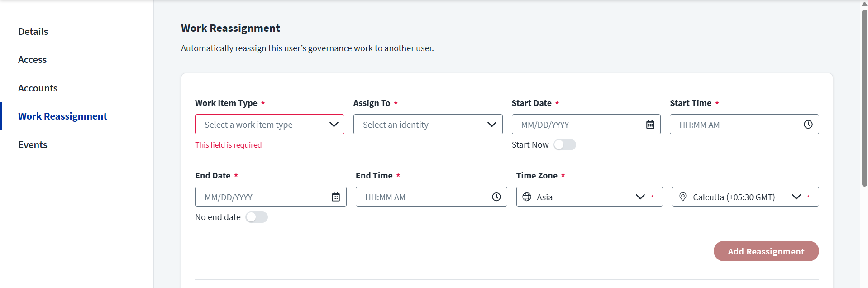Click the Start Time HH:MM AM field
Image resolution: width=868 pixels, height=288 pixels.
[x=735, y=125]
